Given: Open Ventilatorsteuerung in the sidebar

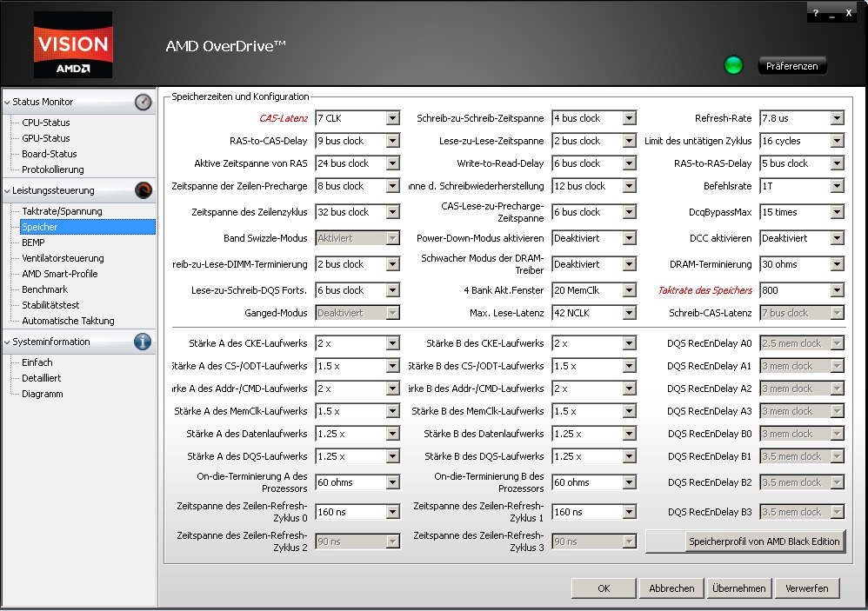Looking at the screenshot, I should tap(63, 258).
